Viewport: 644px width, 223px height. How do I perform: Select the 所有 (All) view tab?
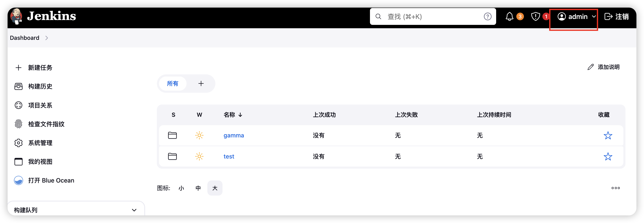(x=172, y=84)
